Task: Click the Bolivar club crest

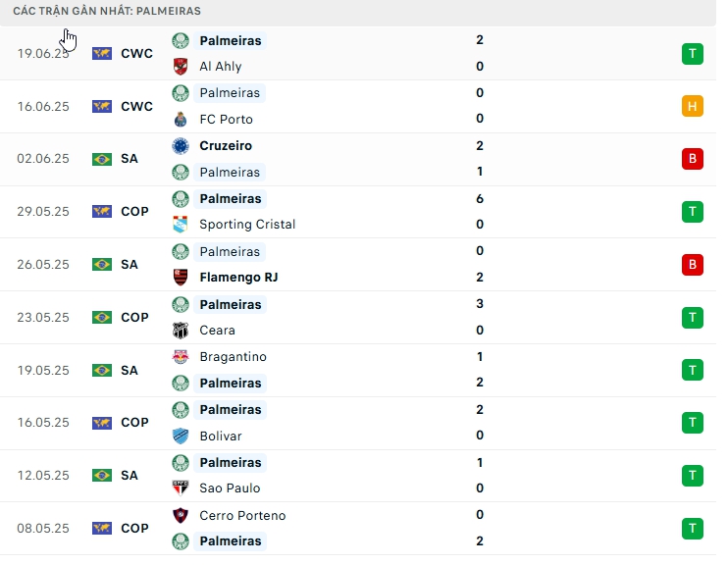Action: point(181,436)
